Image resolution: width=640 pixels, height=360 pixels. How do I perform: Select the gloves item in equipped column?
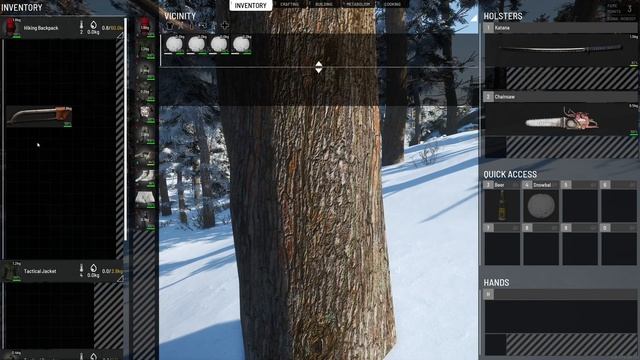coord(145,155)
